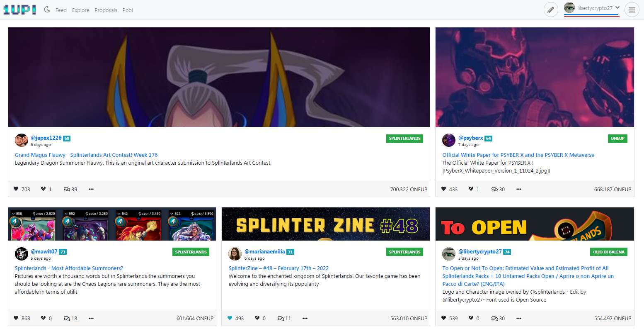Click japex1226 avatar picture
The width and height of the screenshot is (644, 336).
tap(22, 140)
